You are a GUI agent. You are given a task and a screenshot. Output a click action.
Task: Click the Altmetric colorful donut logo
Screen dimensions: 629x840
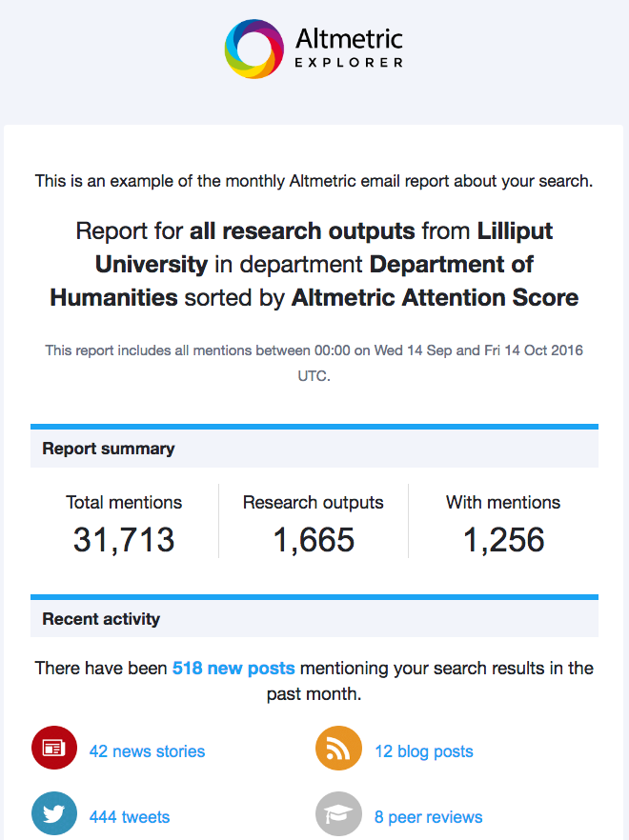coord(254,49)
